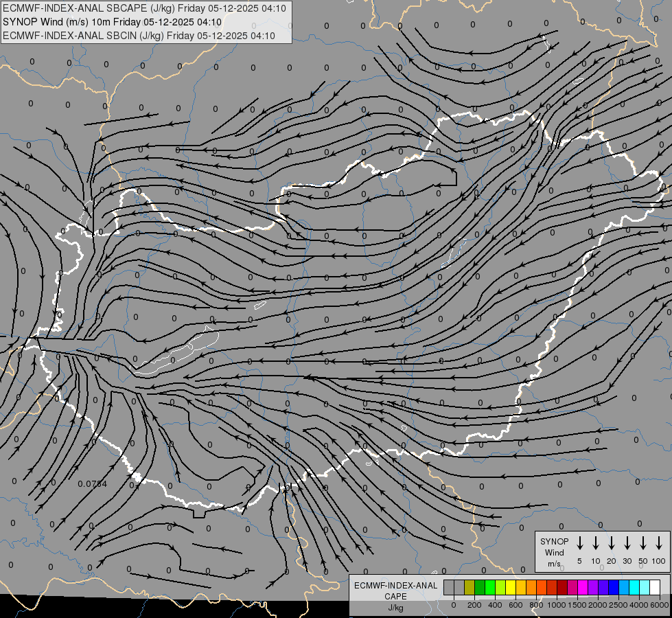Click the SYNOP Wind 10m title line
This screenshot has height=618, width=672.
[112, 22]
